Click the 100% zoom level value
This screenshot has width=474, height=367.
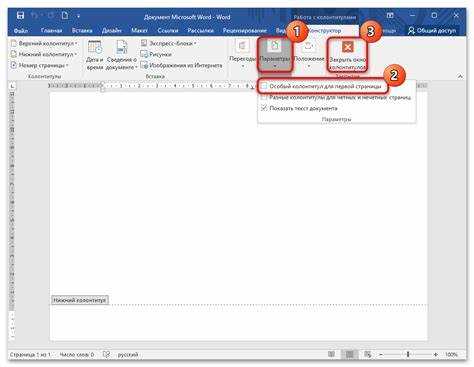[451, 355]
